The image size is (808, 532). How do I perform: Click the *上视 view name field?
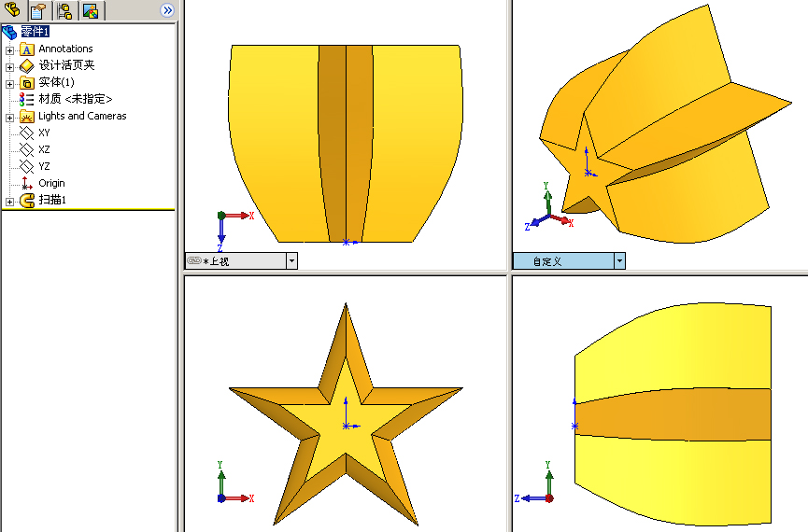click(236, 261)
